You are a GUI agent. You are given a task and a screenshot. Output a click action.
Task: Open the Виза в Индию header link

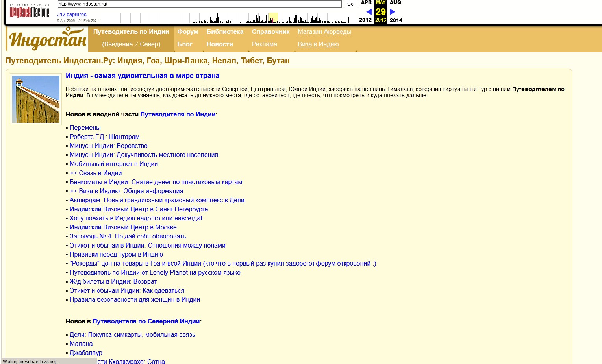click(318, 44)
